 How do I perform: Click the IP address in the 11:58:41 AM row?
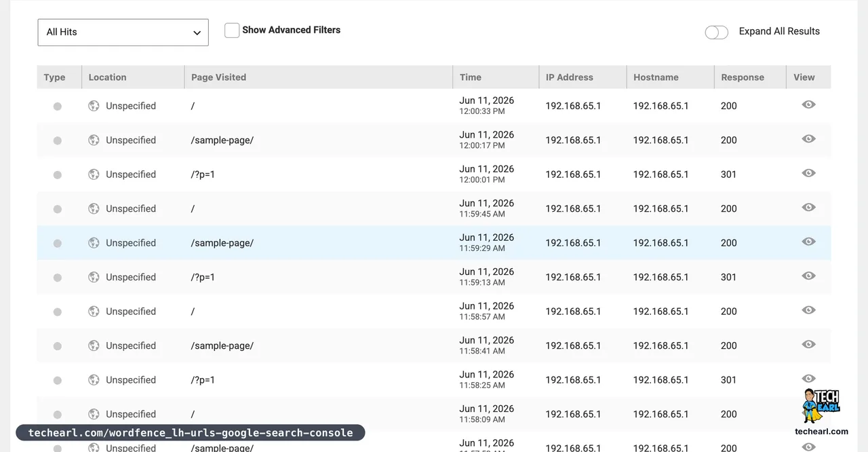coord(573,345)
